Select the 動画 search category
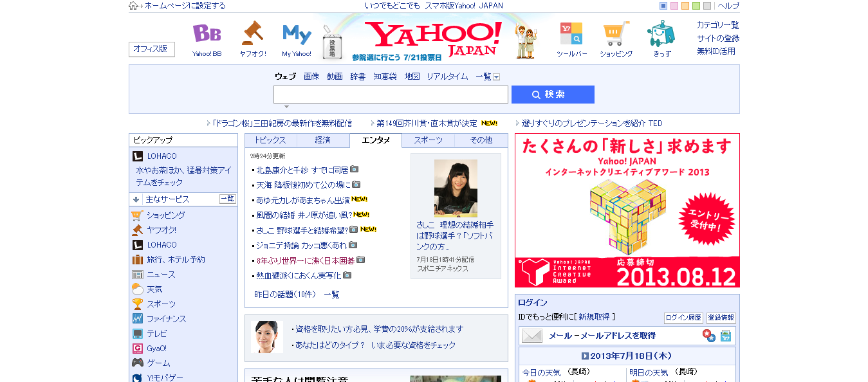The width and height of the screenshot is (868, 382). [x=335, y=77]
